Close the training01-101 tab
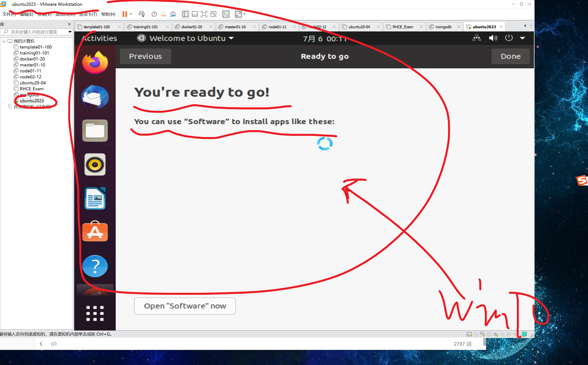The height and width of the screenshot is (365, 588). [167, 27]
